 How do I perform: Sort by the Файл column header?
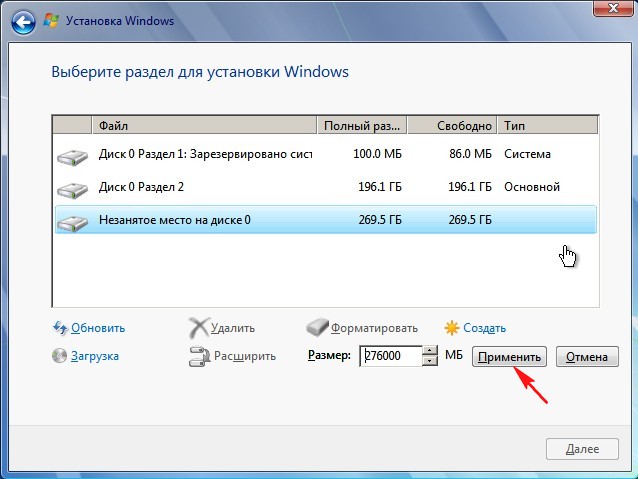click(204, 125)
